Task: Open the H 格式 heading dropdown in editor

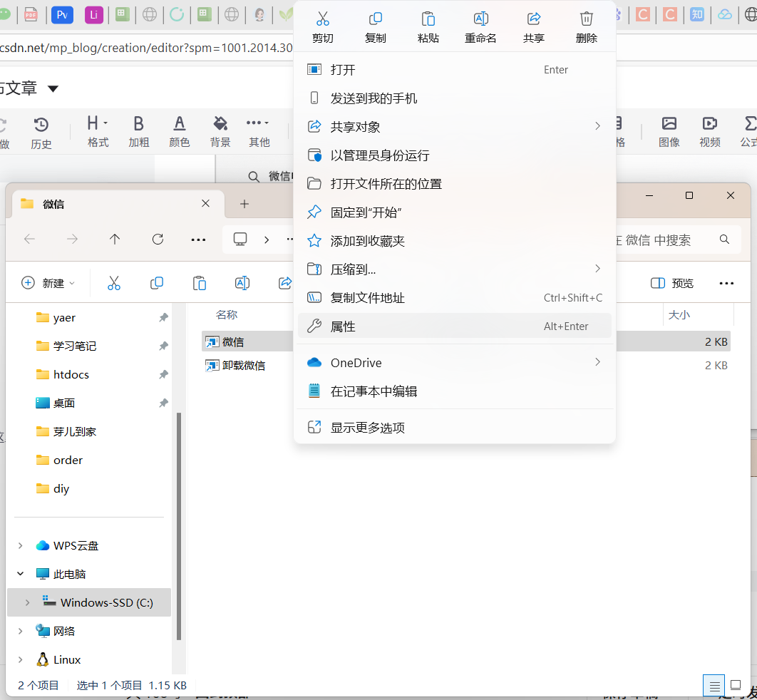Action: tap(98, 131)
